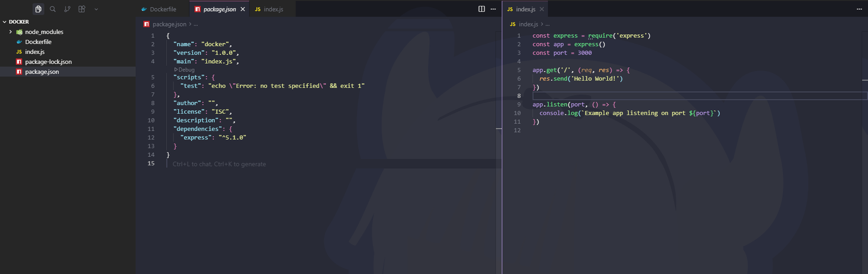The height and width of the screenshot is (274, 868).
Task: Place cursor at empty line 15 hint
Action: tap(219, 164)
